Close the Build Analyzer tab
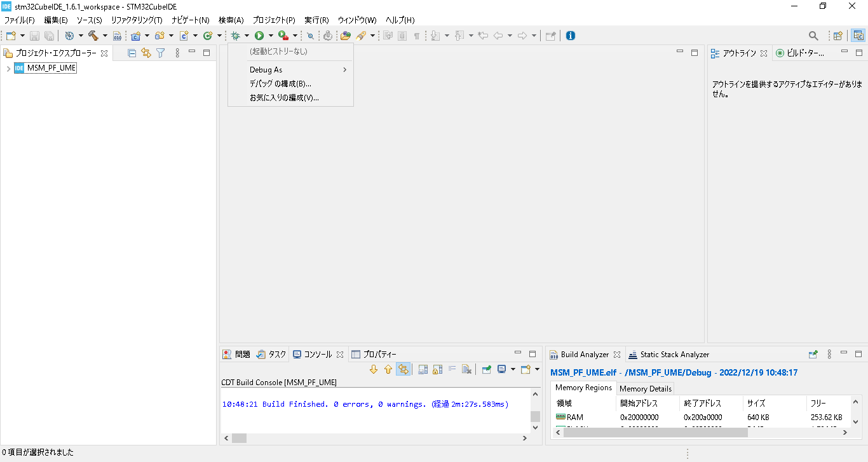 point(616,355)
